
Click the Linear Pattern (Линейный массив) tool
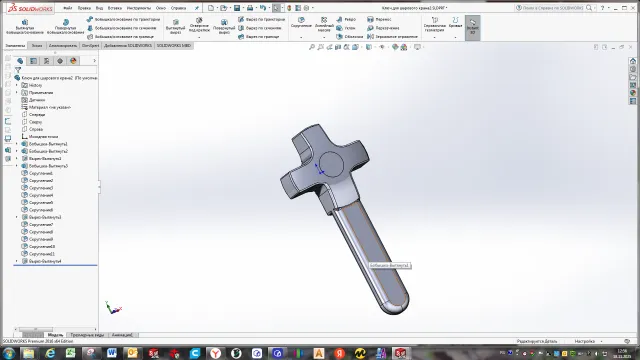coord(324,24)
